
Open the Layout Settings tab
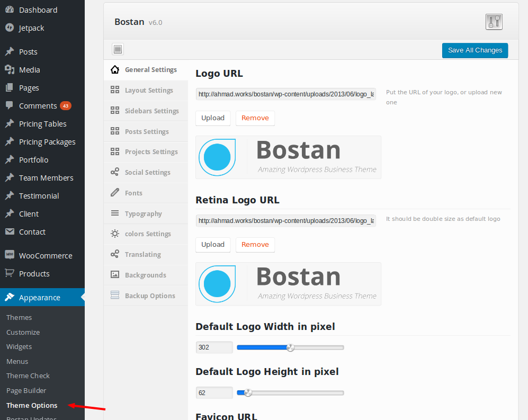pos(146,90)
